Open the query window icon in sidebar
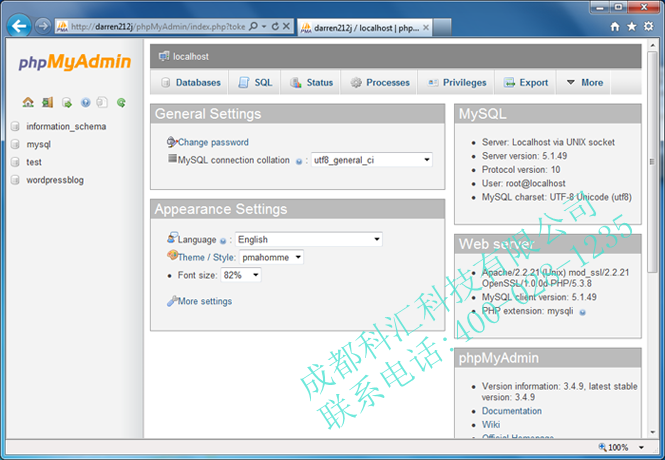This screenshot has height=460, width=665. tap(67, 102)
